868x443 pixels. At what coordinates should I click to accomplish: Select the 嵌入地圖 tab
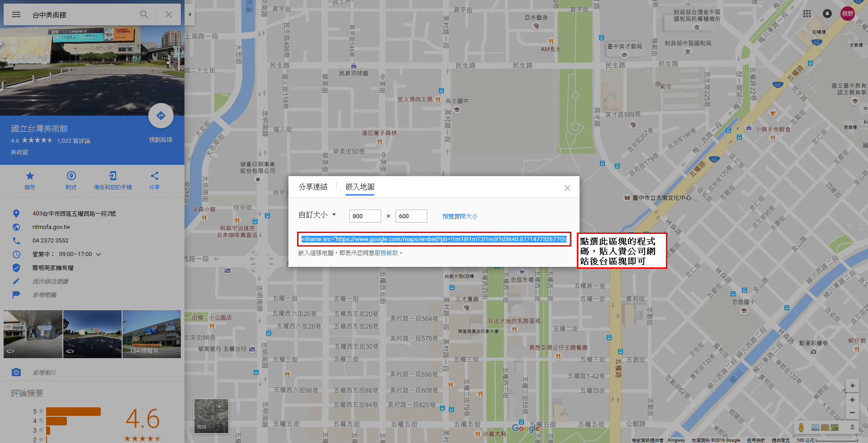click(360, 187)
